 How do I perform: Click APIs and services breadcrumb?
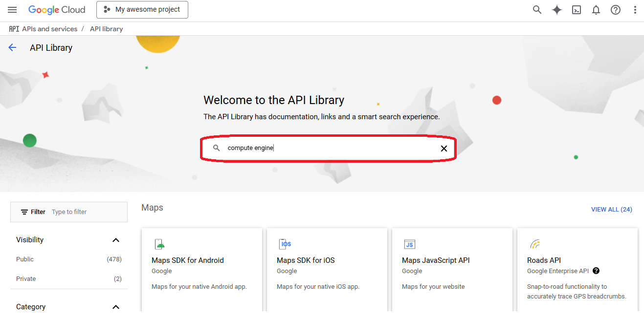click(x=49, y=29)
